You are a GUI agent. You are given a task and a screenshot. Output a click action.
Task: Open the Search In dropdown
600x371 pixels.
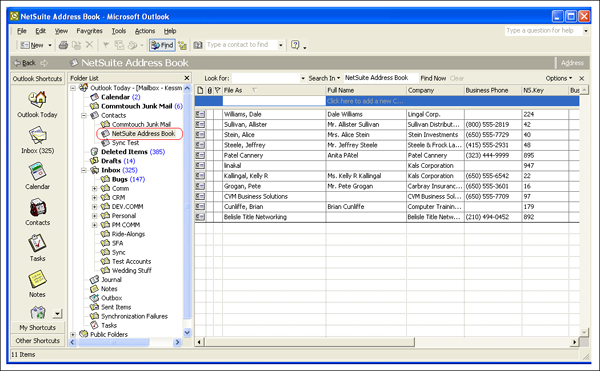point(324,78)
